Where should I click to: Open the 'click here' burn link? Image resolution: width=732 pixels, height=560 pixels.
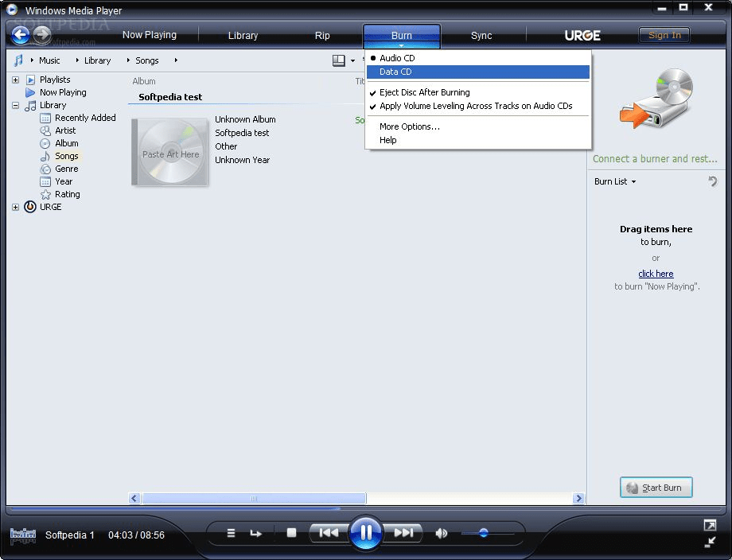pos(656,273)
